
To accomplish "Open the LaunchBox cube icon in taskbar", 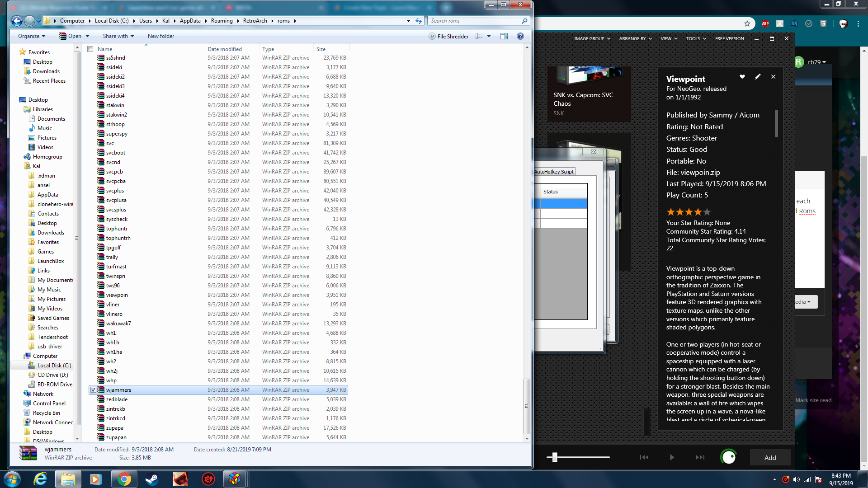I will [234, 479].
